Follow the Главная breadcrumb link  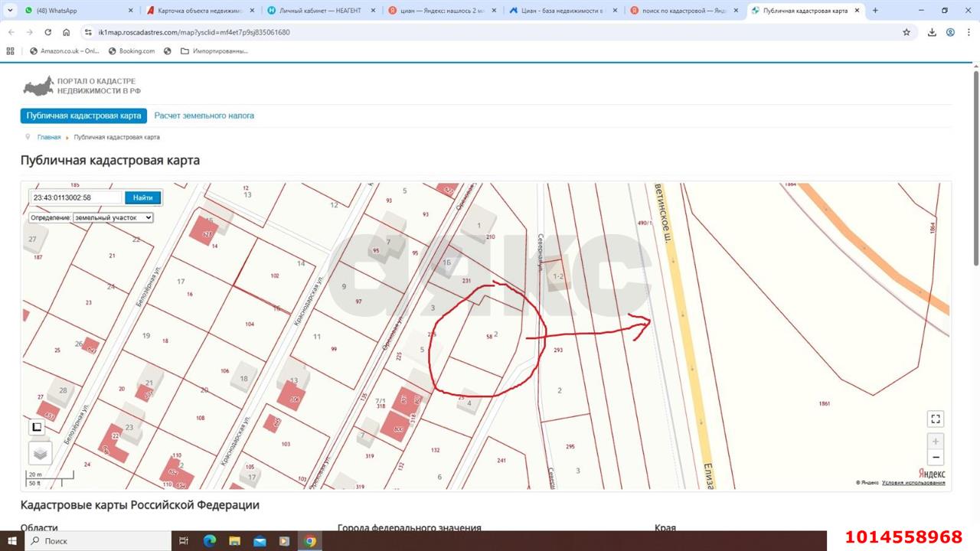click(x=49, y=137)
